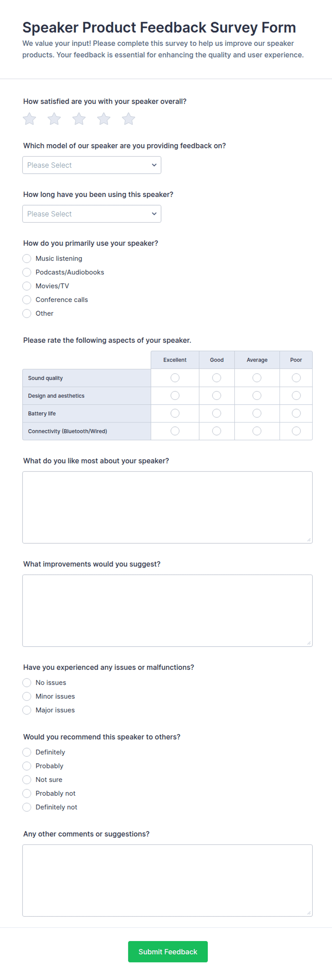This screenshot has height=980, width=332.
Task: Select the fifth star rating
Action: (x=129, y=119)
